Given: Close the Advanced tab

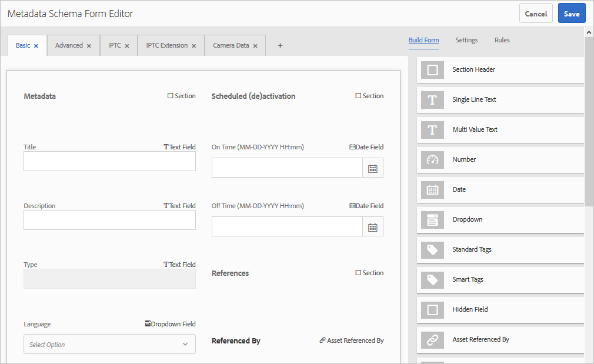Looking at the screenshot, I should (89, 46).
